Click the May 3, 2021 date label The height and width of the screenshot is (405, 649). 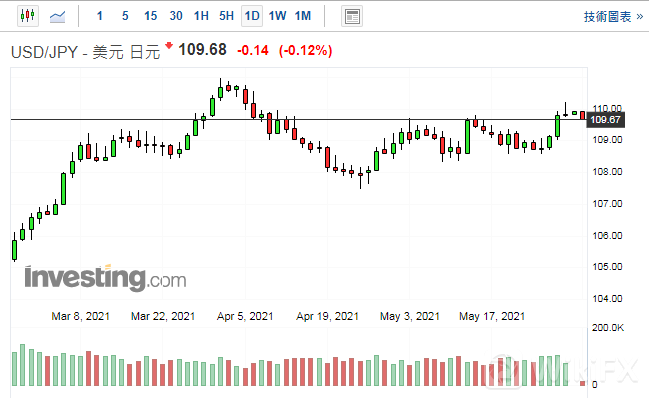410,316
